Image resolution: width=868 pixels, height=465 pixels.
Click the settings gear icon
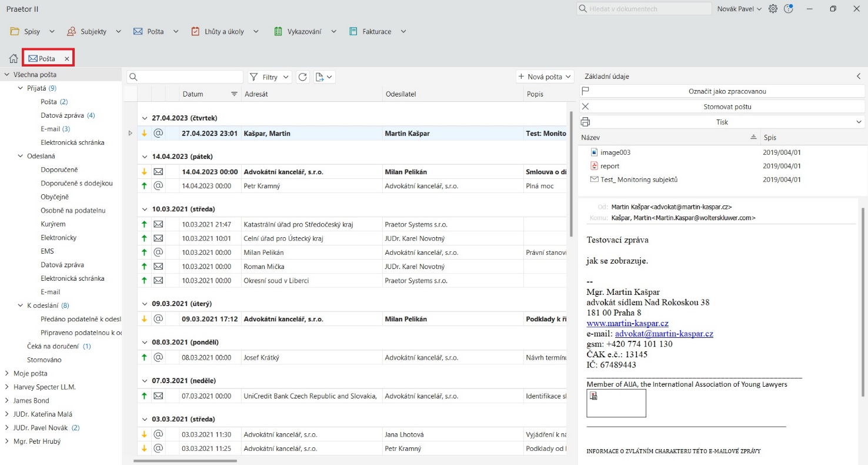(x=773, y=9)
